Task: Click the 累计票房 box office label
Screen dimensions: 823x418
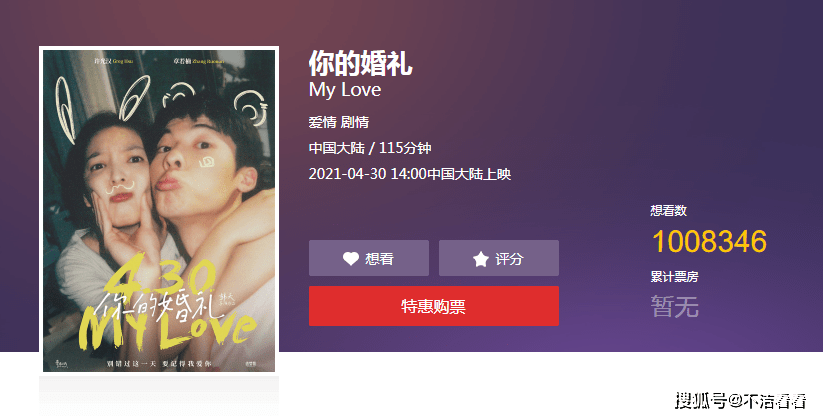Action: pyautogui.click(x=674, y=277)
